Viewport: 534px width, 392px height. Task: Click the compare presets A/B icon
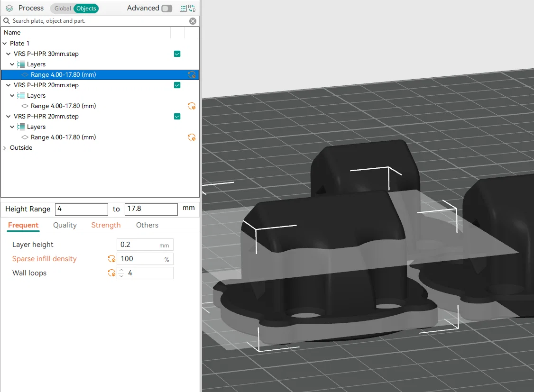coord(192,8)
